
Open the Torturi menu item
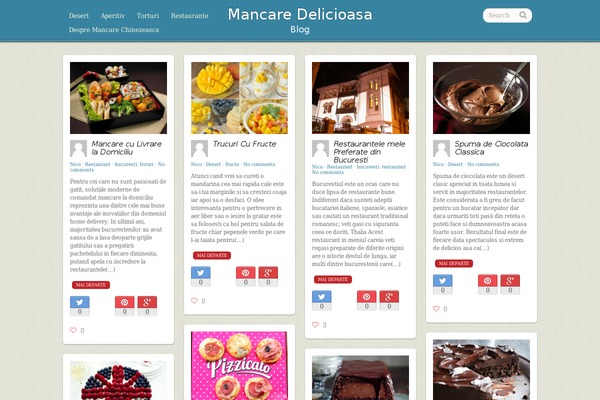point(148,16)
